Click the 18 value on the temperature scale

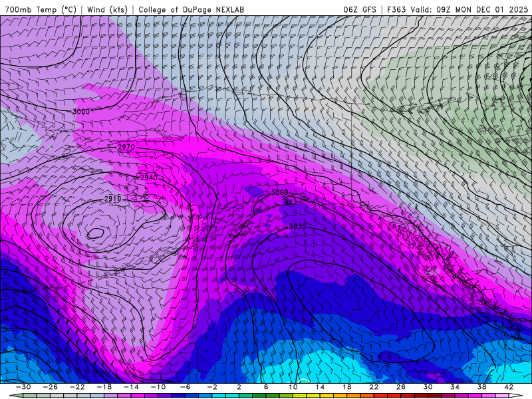[346, 387]
